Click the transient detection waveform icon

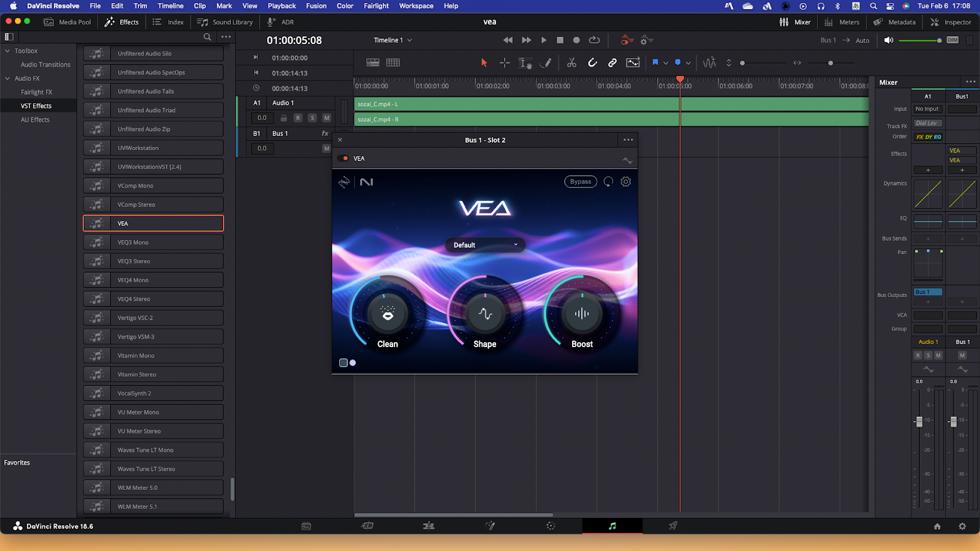(x=709, y=62)
